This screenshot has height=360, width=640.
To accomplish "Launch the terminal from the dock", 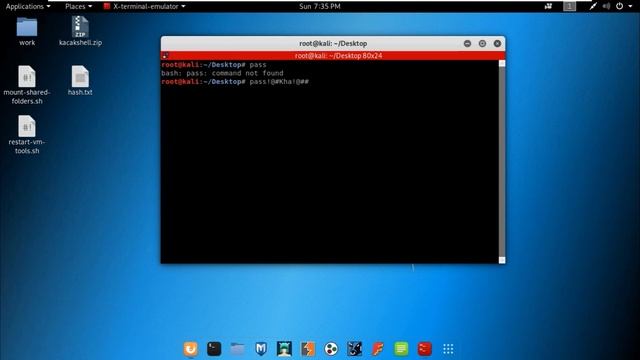I will pos(214,349).
